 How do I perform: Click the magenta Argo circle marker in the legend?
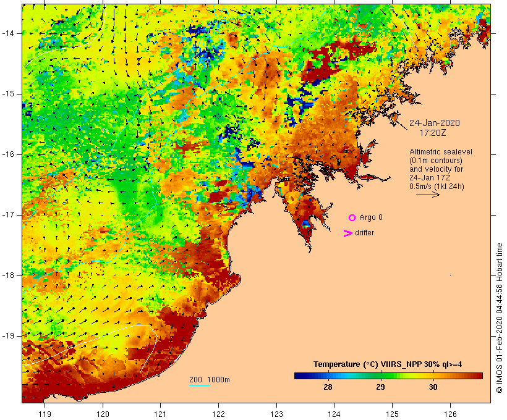[352, 218]
